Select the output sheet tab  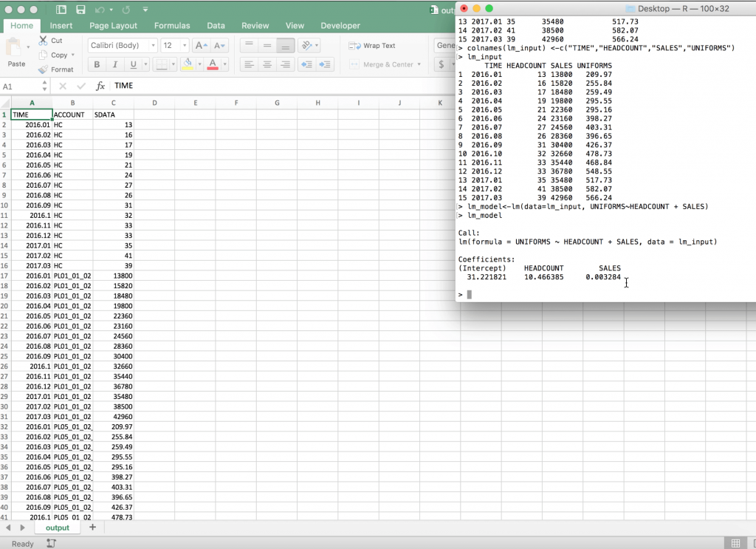58,528
